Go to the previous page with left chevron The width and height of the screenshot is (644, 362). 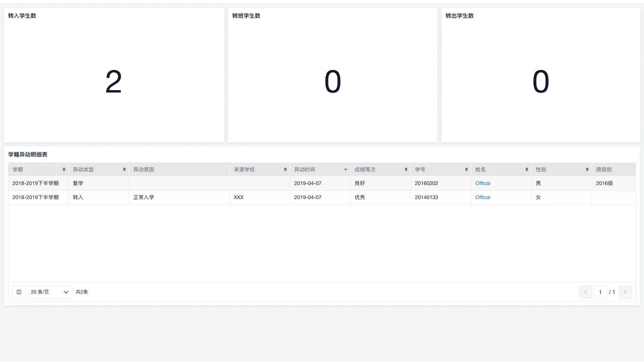coord(586,292)
